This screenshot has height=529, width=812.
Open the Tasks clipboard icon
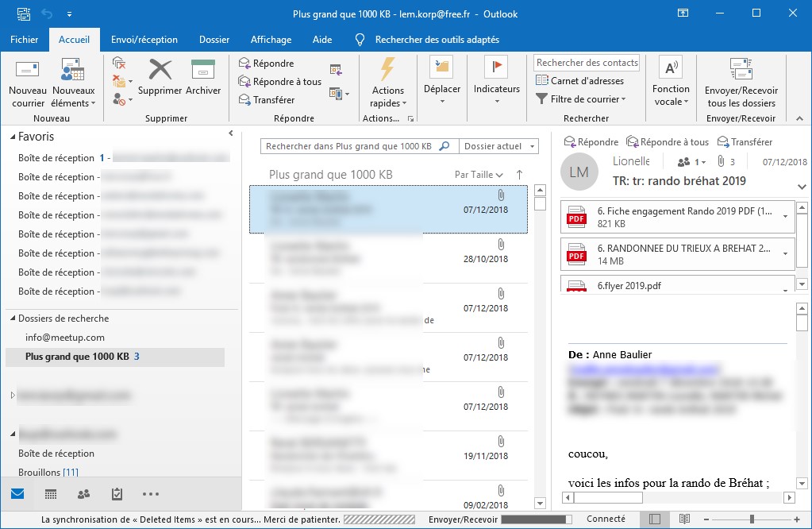[117, 494]
